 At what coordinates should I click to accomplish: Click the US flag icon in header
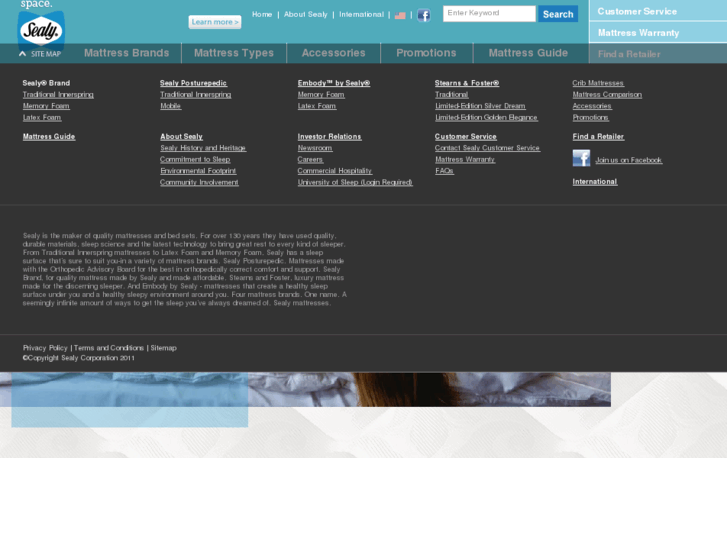point(400,15)
